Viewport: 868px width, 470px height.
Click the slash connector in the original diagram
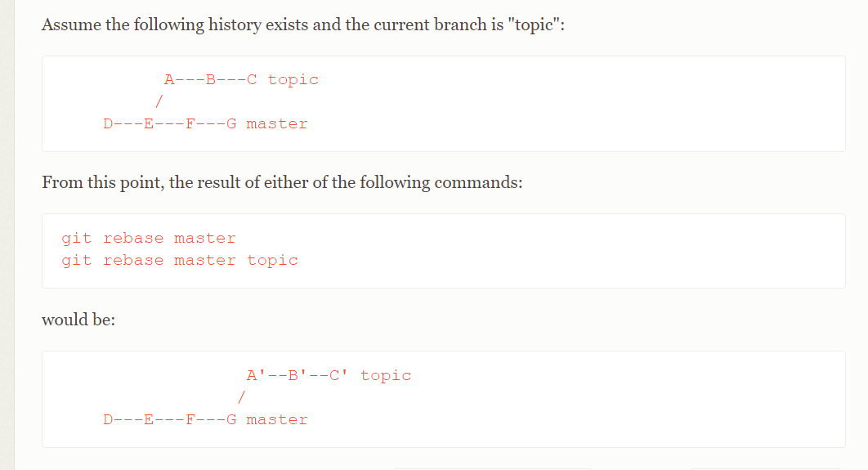point(159,101)
